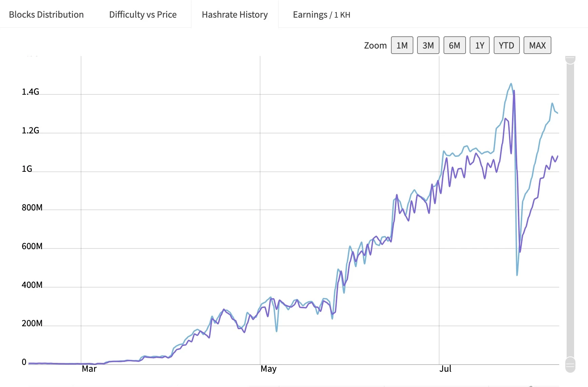
Task: Click the blue line's highest peak above 1.4G
Action: pos(511,84)
